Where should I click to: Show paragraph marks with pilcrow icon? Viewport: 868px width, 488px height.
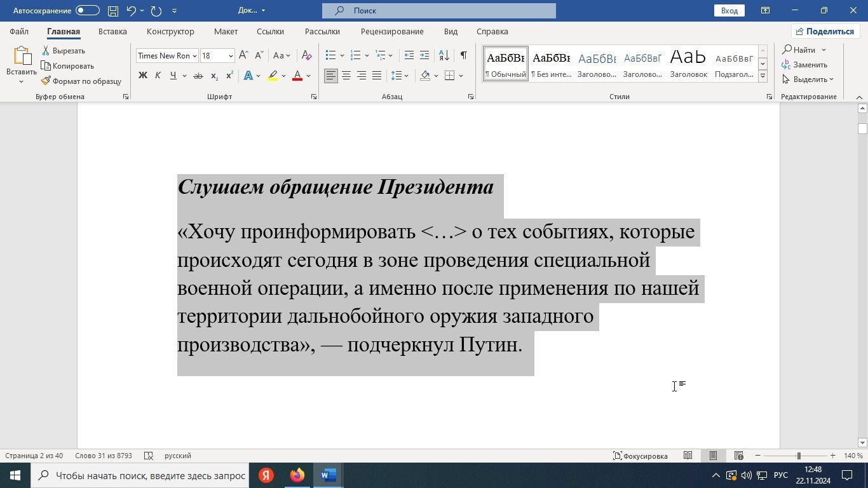tap(464, 55)
